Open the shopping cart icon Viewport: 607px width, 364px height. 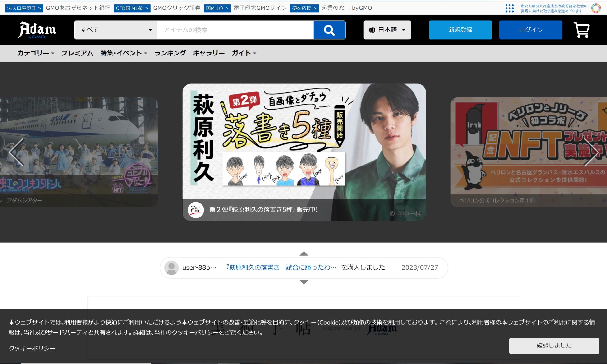click(x=581, y=30)
